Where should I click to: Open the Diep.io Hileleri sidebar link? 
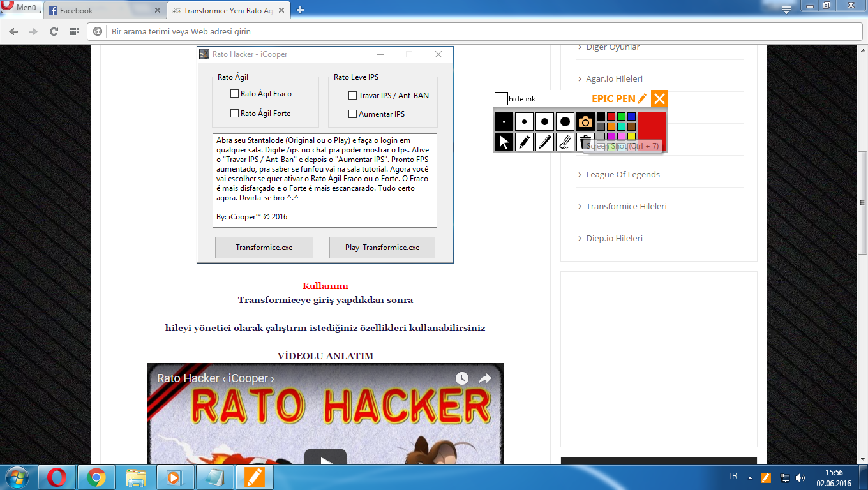pos(615,239)
